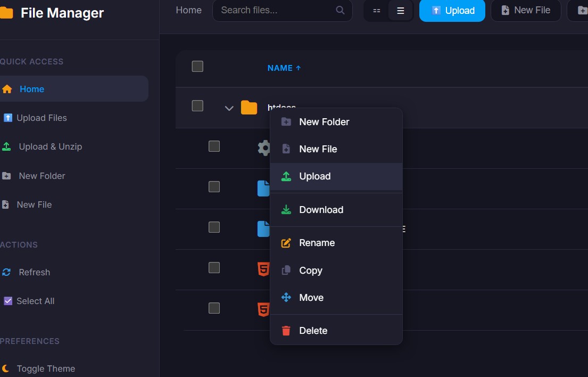The width and height of the screenshot is (588, 377).
Task: Click the orange htdocs folder icon
Action: tap(249, 108)
